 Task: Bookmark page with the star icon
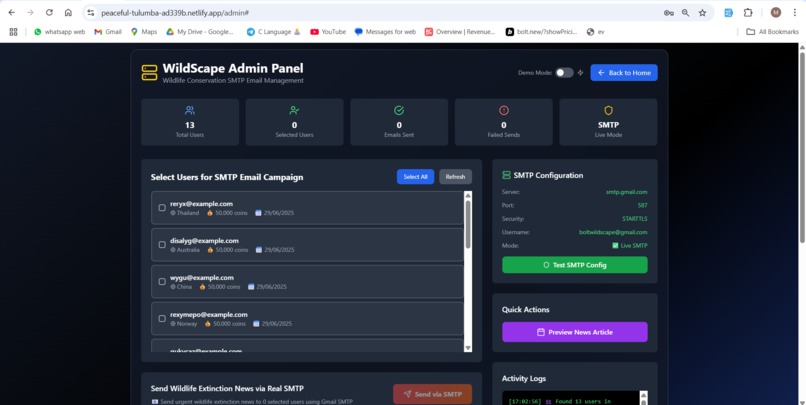click(702, 13)
